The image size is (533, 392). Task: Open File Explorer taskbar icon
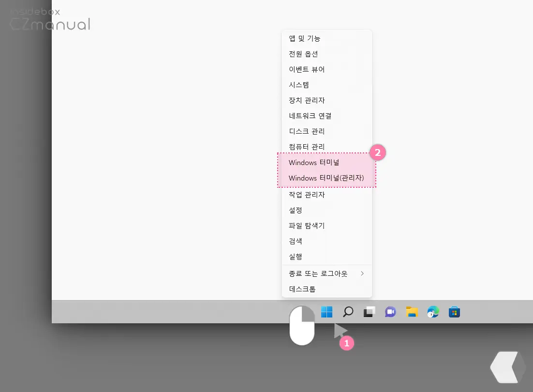tap(412, 312)
